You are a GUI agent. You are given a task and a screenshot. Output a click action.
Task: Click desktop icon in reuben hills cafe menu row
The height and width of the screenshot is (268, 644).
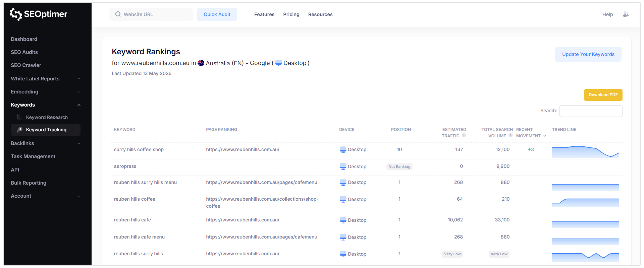pyautogui.click(x=343, y=237)
